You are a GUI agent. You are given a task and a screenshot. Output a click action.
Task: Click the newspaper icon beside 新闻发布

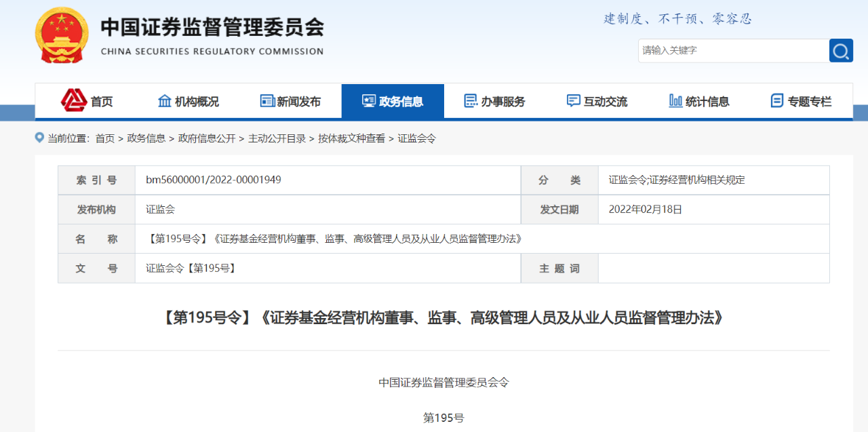coord(267,101)
